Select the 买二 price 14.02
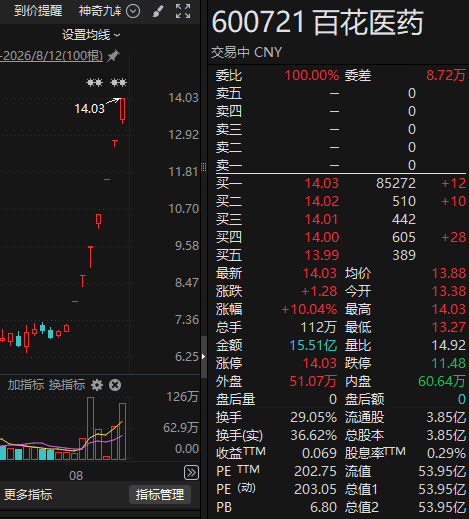 click(322, 201)
